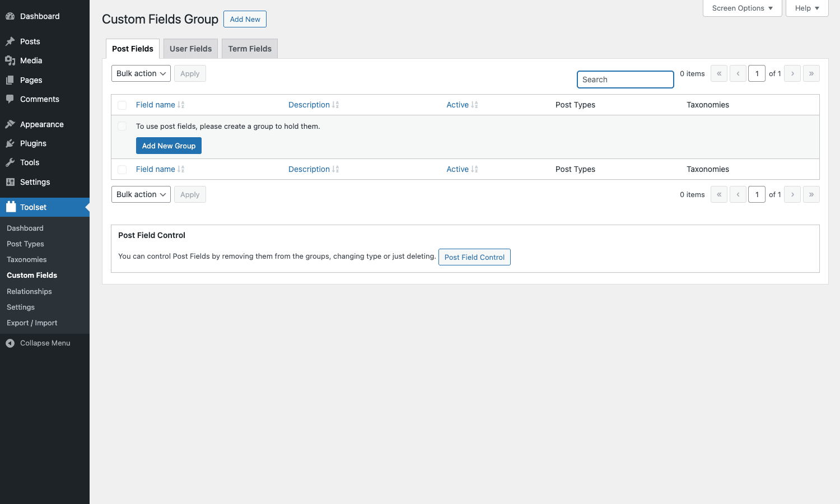Tick select-all checkbox in table footer
The width and height of the screenshot is (840, 504).
pyautogui.click(x=122, y=170)
